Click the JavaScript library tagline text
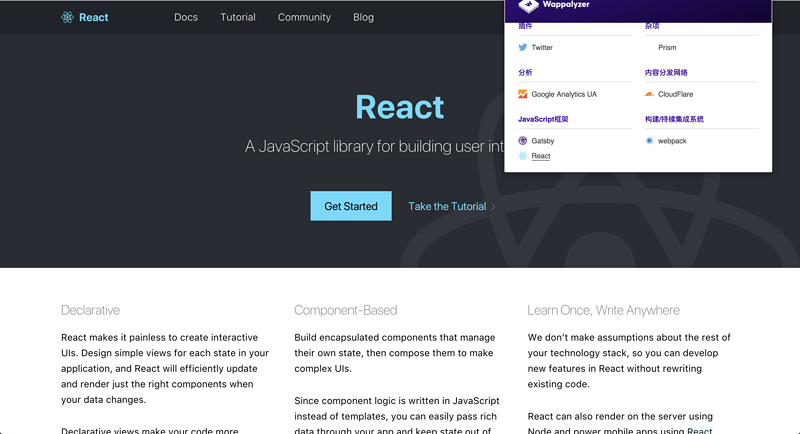Viewport: 800px width, 434px height. click(x=374, y=146)
